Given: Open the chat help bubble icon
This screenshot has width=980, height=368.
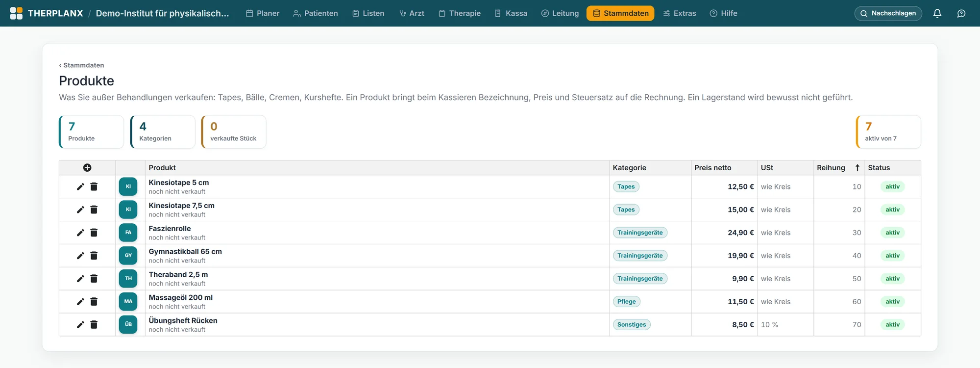Looking at the screenshot, I should tap(961, 13).
